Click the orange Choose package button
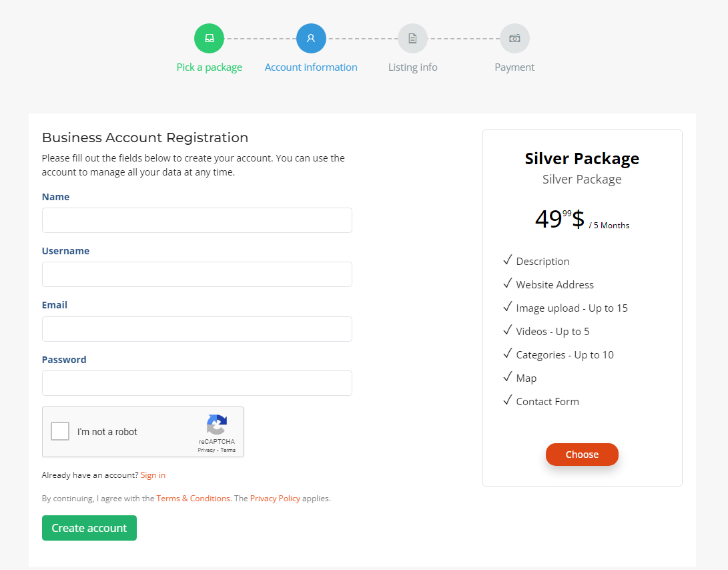728x570 pixels. click(582, 455)
